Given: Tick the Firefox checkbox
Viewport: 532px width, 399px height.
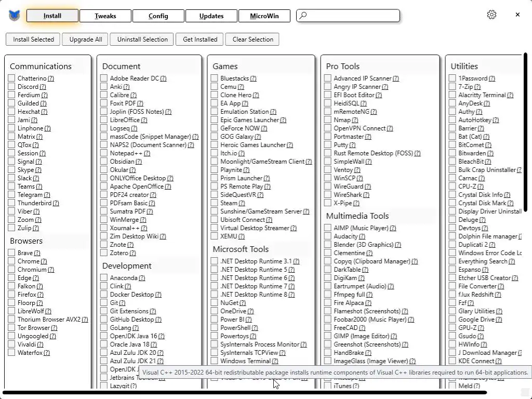Looking at the screenshot, I should click(11, 294).
